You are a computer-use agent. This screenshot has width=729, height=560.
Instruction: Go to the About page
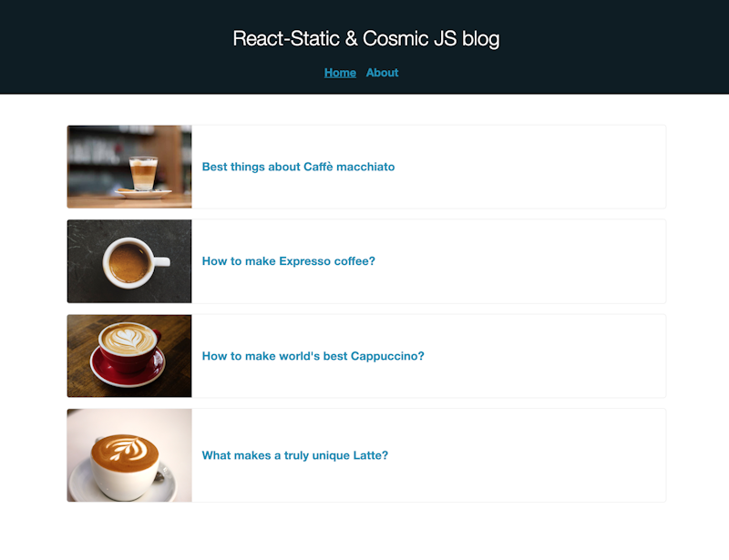[382, 73]
